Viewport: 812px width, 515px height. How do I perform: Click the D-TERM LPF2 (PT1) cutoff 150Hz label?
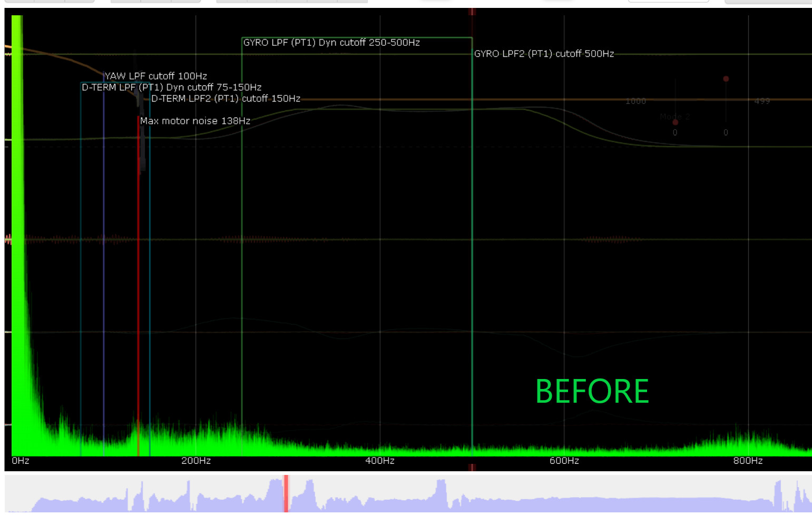point(226,99)
